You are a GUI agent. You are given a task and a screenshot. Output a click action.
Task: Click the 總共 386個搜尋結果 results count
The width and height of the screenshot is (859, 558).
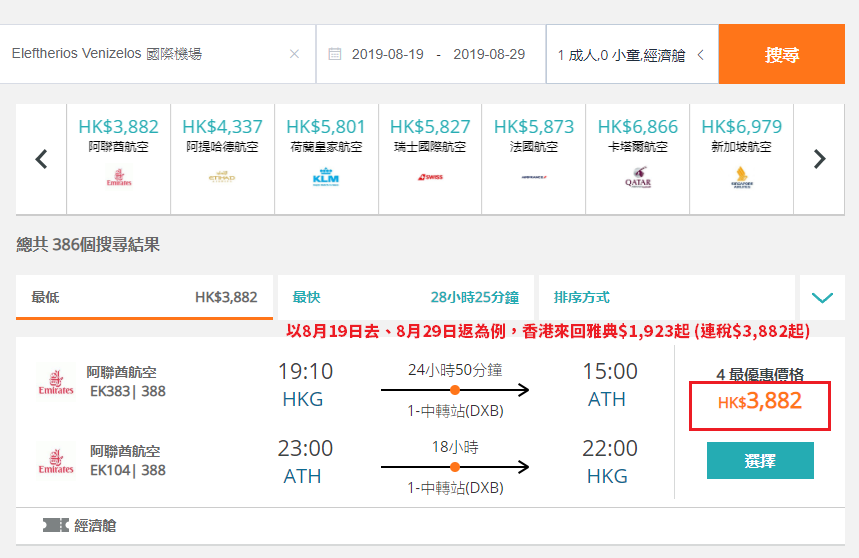[88, 244]
